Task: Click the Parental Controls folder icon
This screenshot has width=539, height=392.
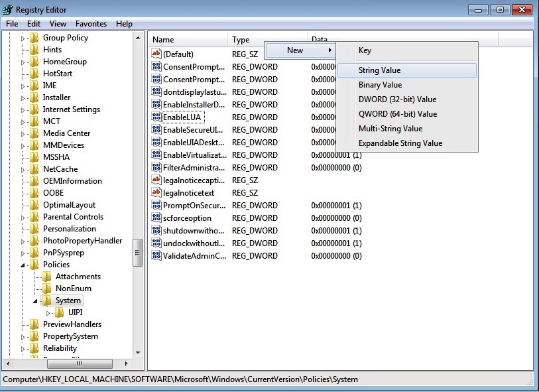Action: pyautogui.click(x=34, y=217)
